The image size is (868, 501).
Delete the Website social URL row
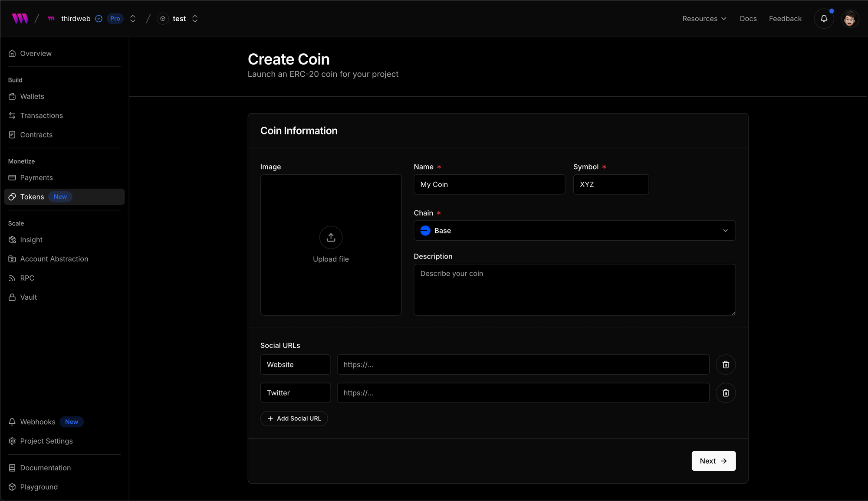click(725, 365)
